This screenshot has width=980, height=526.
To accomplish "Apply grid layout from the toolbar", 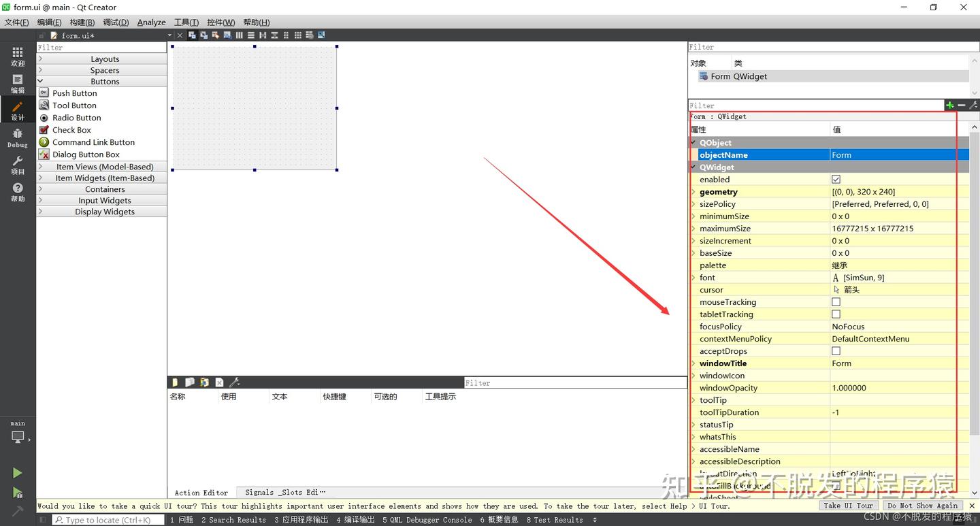I will point(297,35).
